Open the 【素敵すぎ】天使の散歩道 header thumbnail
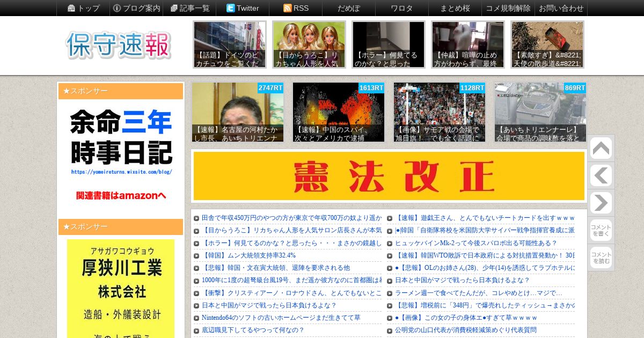644x338 pixels. (x=547, y=45)
